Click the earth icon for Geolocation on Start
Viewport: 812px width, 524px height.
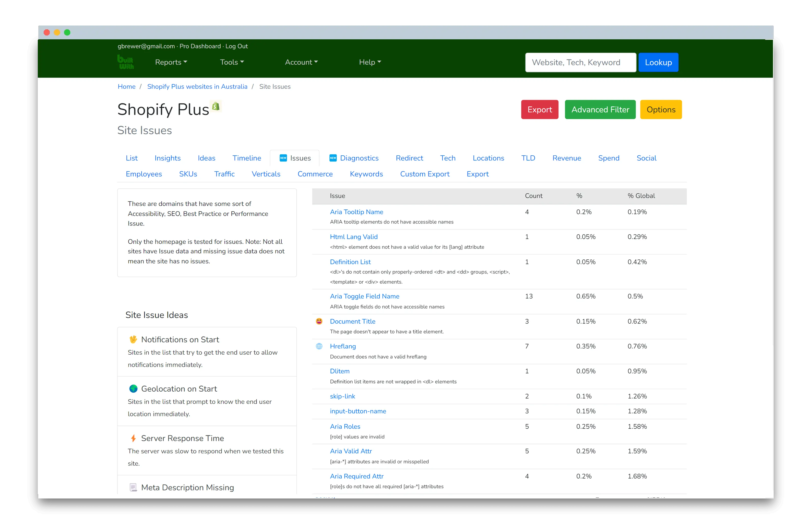coord(133,389)
